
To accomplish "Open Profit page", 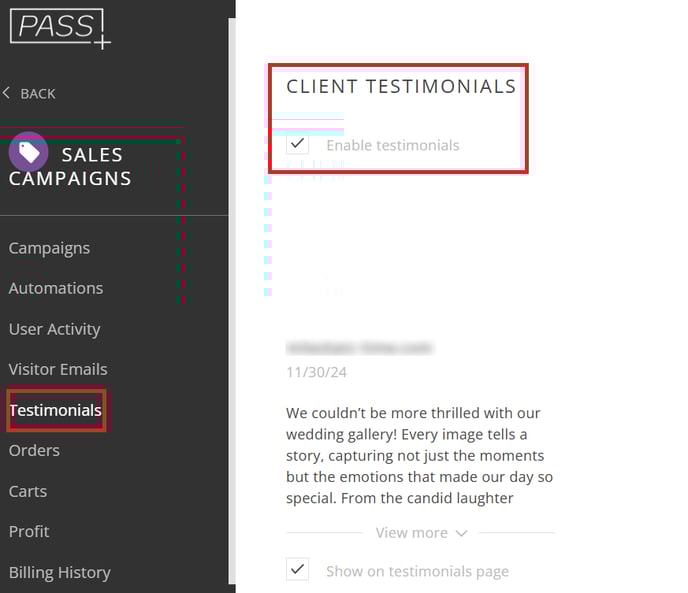I will point(29,532).
